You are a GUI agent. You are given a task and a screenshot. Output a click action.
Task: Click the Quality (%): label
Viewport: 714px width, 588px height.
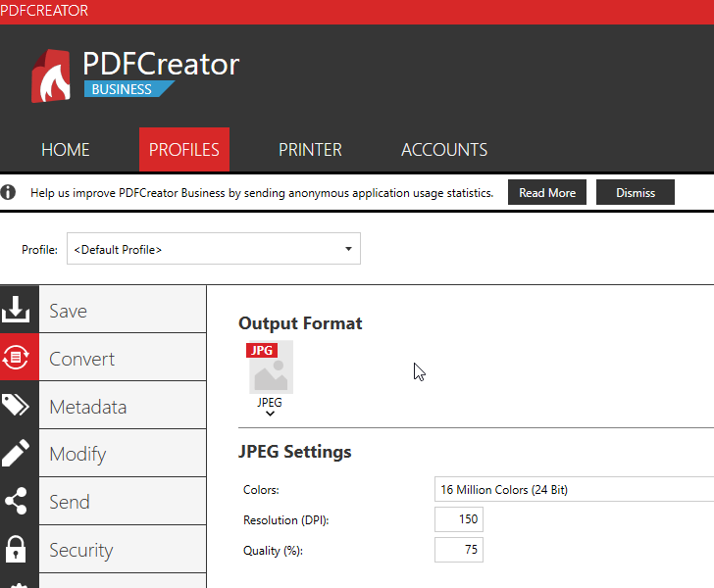(273, 551)
